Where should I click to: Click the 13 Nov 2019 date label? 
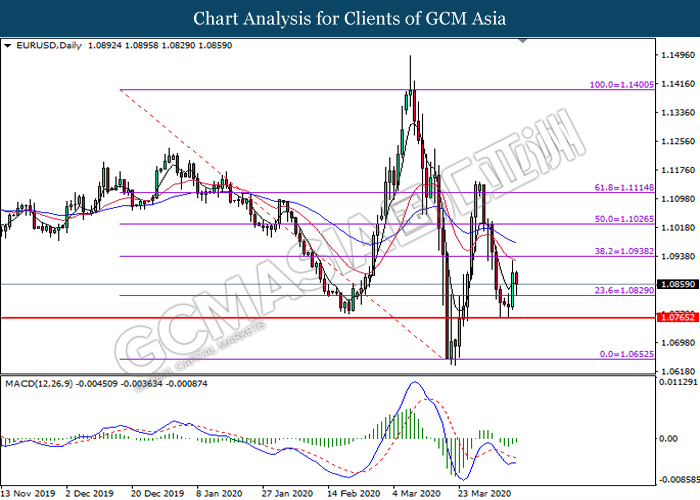coord(28,493)
